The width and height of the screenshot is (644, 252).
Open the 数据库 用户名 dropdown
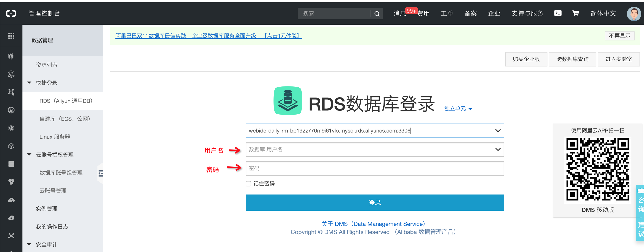point(498,150)
